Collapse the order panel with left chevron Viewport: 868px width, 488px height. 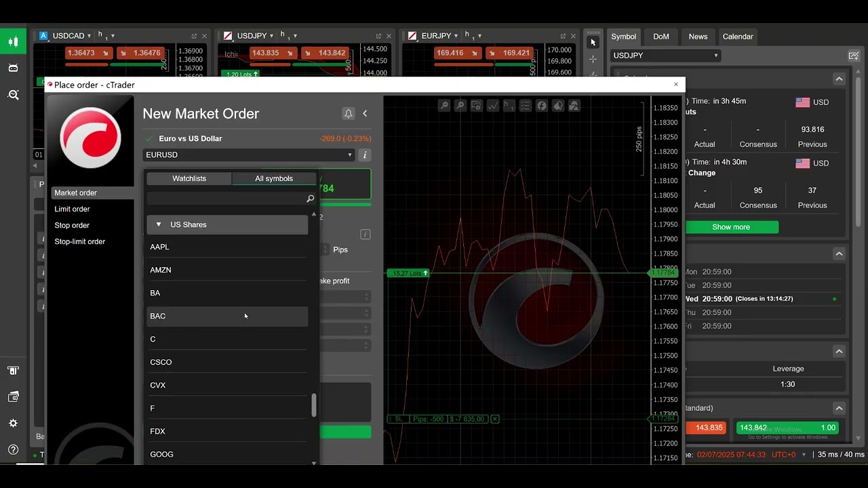[365, 114]
